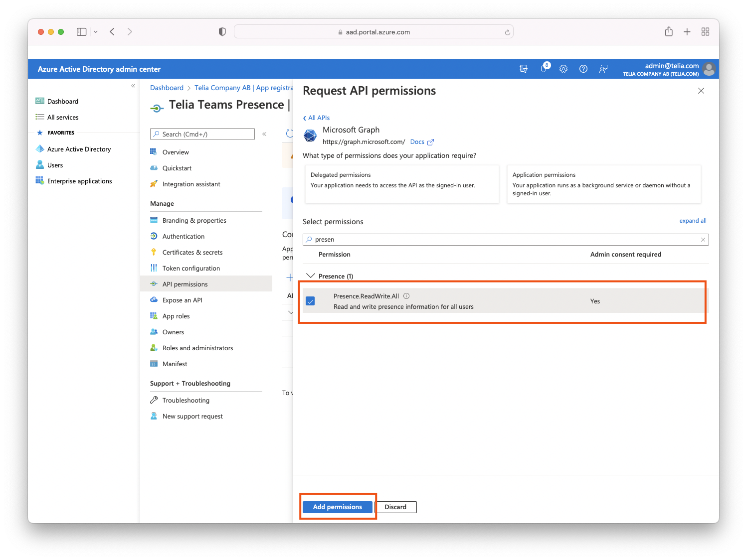Open Enterprise applications in favorites
The height and width of the screenshot is (560, 747).
[x=79, y=181]
